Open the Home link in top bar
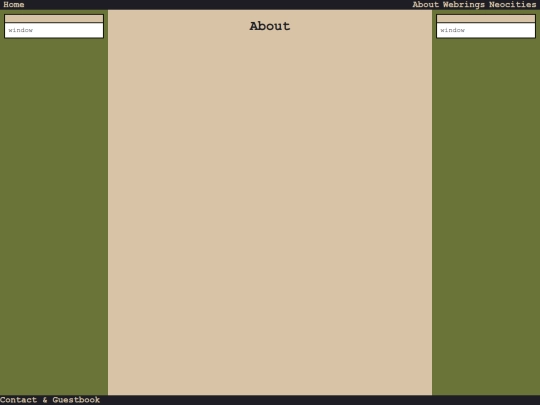Image resolution: width=540 pixels, height=405 pixels. pos(14,4)
